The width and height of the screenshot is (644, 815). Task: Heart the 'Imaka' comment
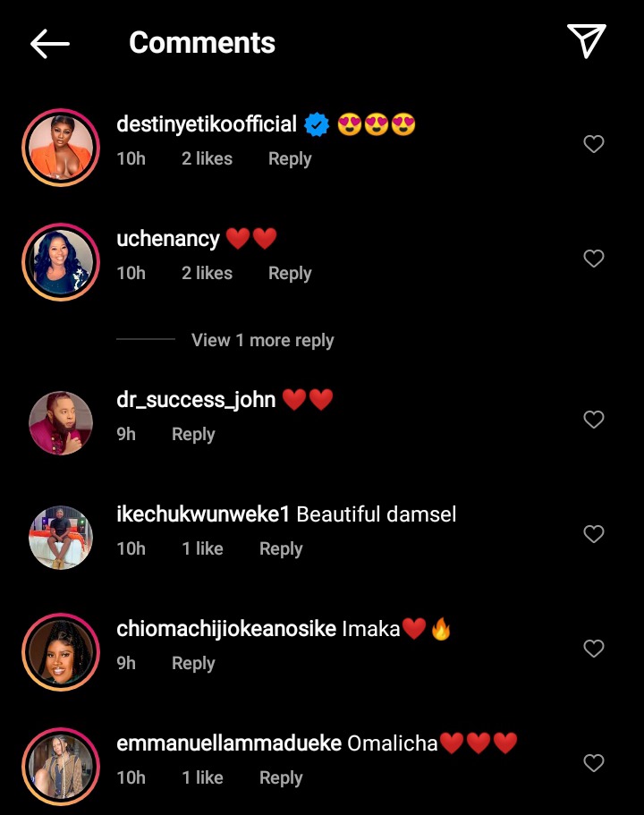click(594, 649)
